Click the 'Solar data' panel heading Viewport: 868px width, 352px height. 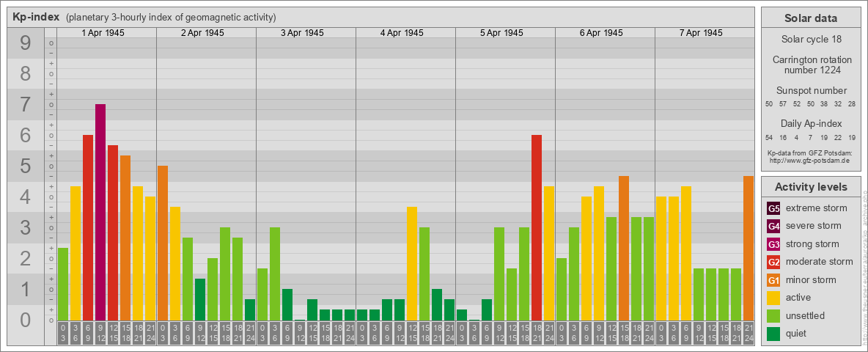[811, 18]
